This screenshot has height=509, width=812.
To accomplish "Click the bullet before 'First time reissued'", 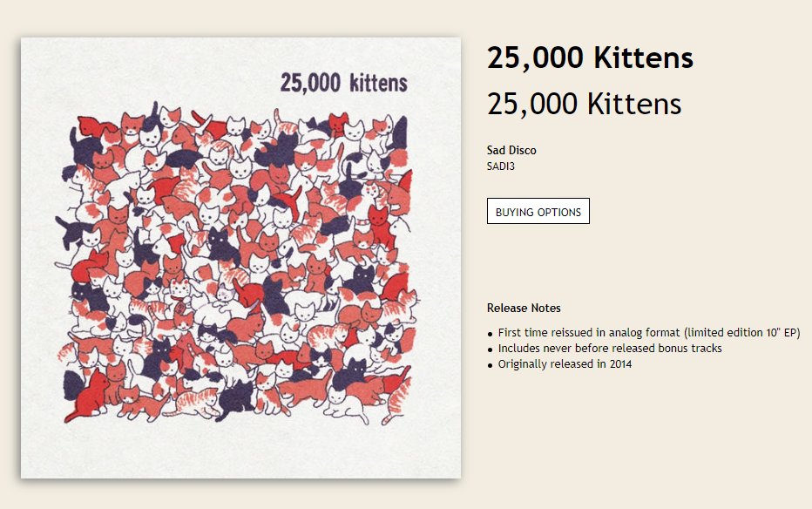I will click(x=491, y=334).
